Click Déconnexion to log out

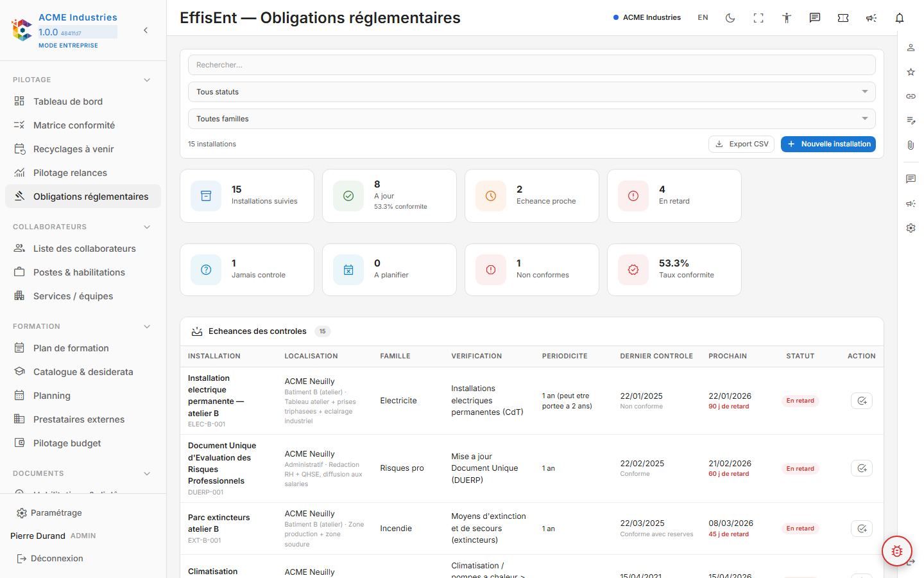pos(49,558)
